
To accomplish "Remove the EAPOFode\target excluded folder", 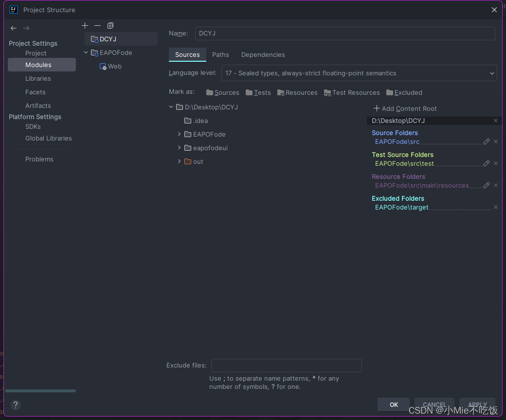I will (x=495, y=207).
